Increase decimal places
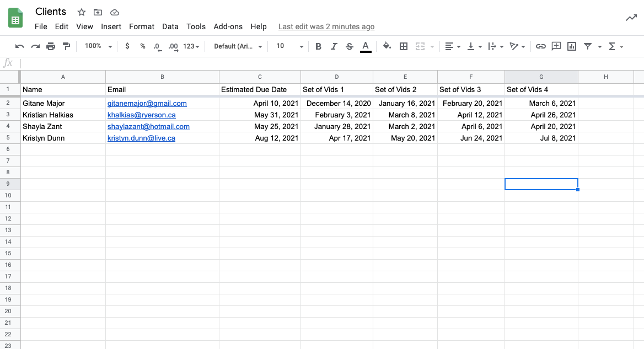The image size is (644, 349). tap(173, 47)
